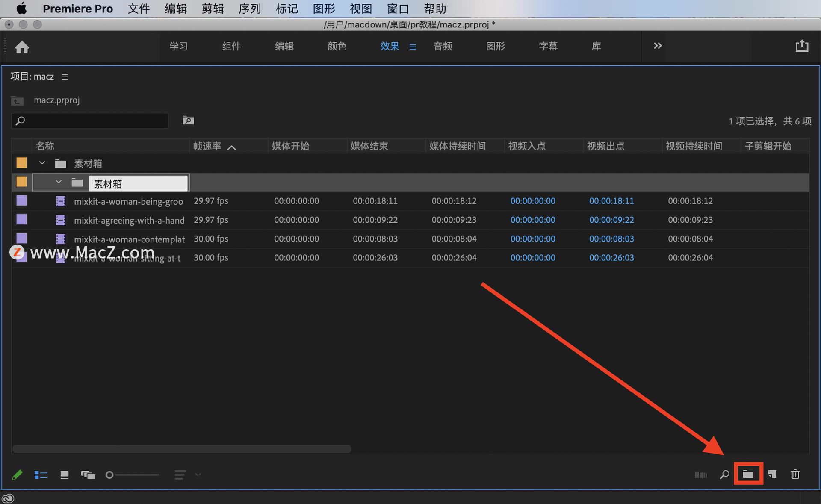Switch to Icon View icon
The image size is (821, 504).
tap(65, 475)
